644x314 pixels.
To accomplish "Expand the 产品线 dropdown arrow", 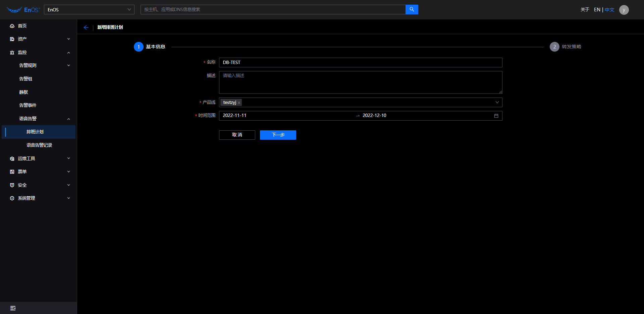I will coord(497,102).
